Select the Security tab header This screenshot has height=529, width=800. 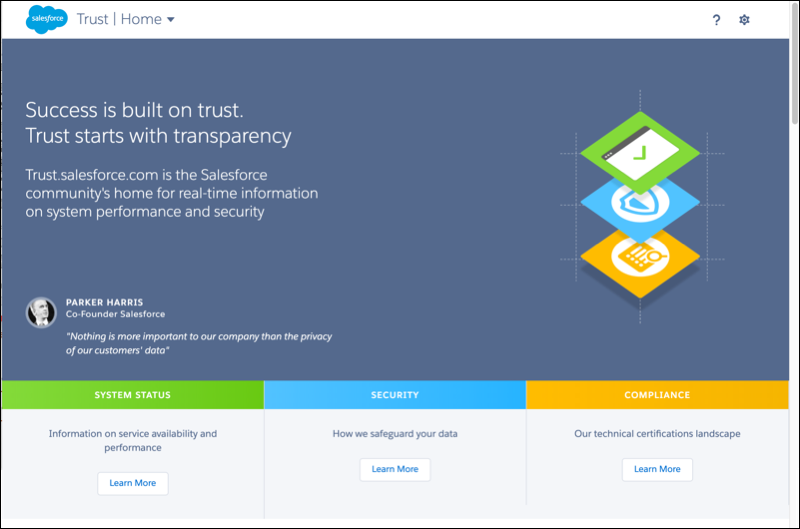[x=395, y=395]
